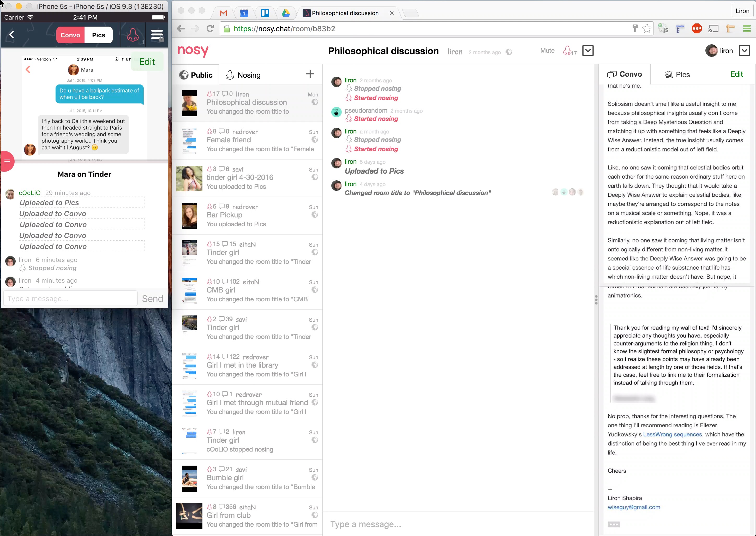Toggle Mute for this room

coord(547,51)
